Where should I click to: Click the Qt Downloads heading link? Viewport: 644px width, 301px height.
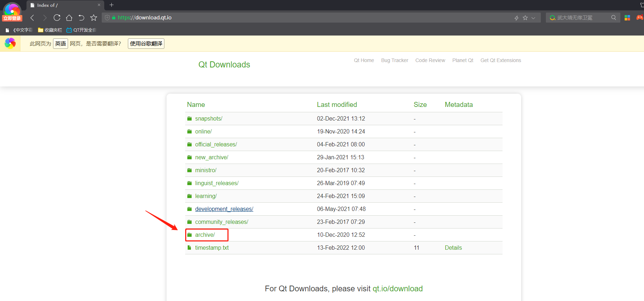pos(224,65)
